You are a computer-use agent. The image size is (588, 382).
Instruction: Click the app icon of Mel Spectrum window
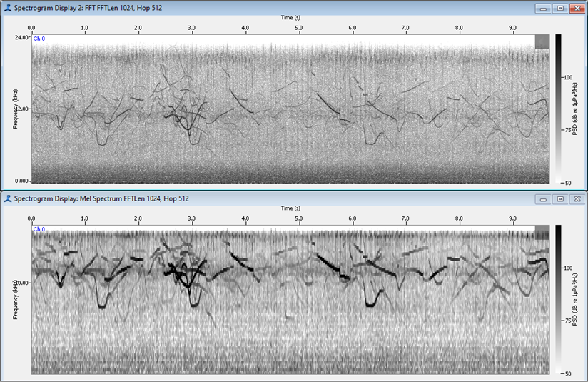click(6, 198)
